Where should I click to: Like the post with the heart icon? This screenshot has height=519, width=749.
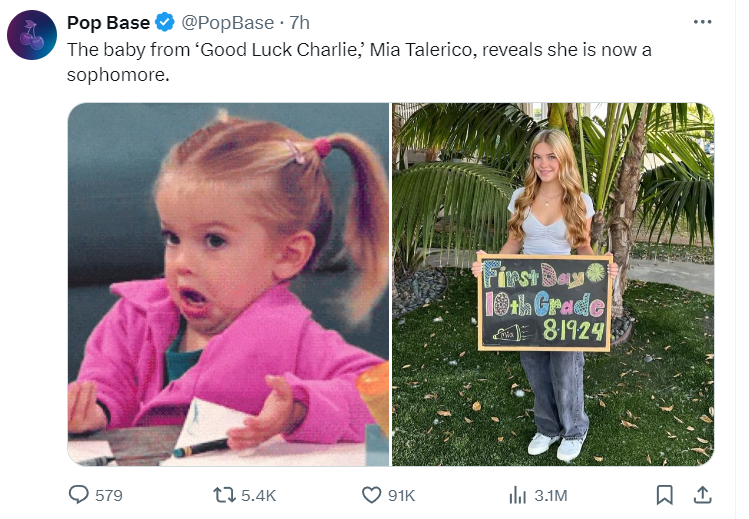tap(371, 494)
